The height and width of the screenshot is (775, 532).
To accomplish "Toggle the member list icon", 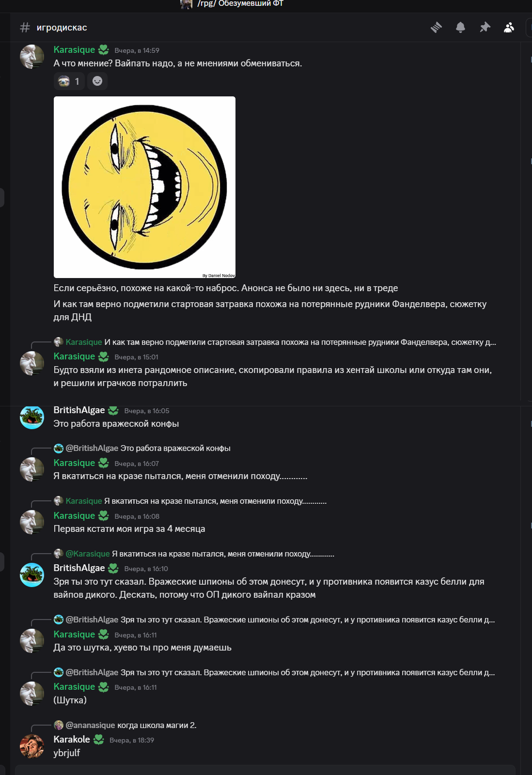I will click(509, 28).
